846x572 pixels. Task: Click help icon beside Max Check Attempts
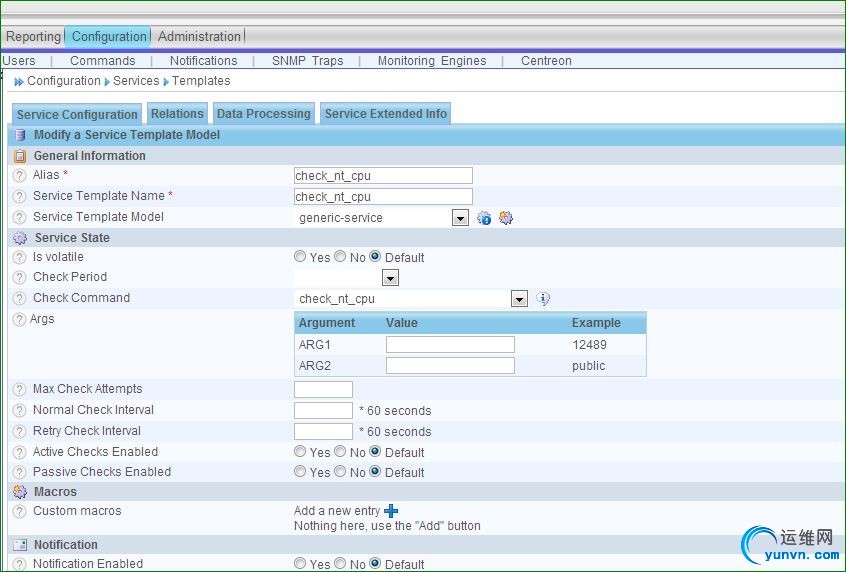tap(19, 390)
